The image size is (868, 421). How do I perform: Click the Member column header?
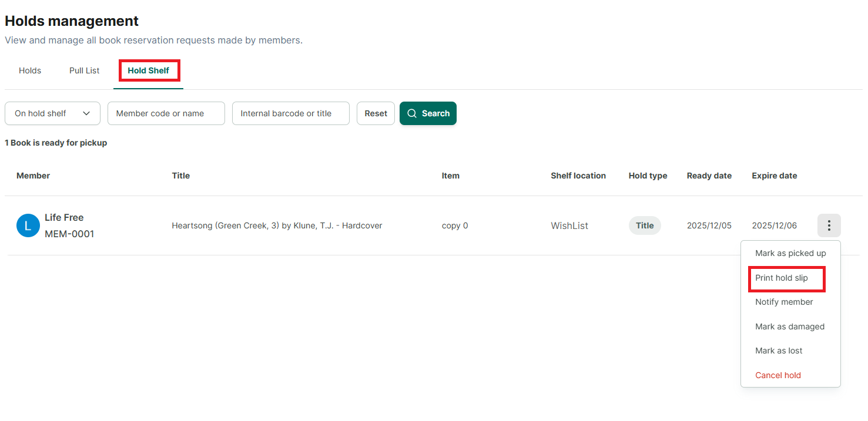pyautogui.click(x=33, y=176)
